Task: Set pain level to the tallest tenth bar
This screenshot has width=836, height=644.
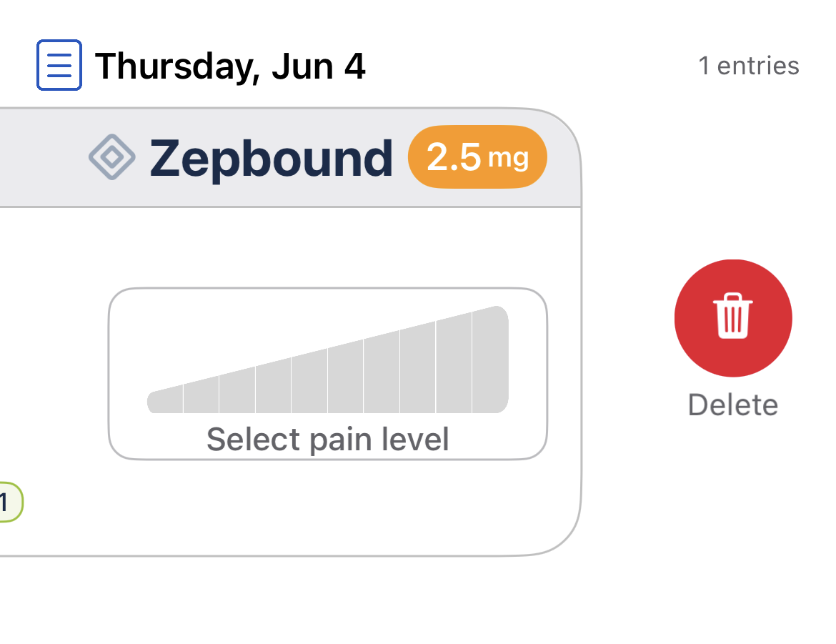Action: 490,360
